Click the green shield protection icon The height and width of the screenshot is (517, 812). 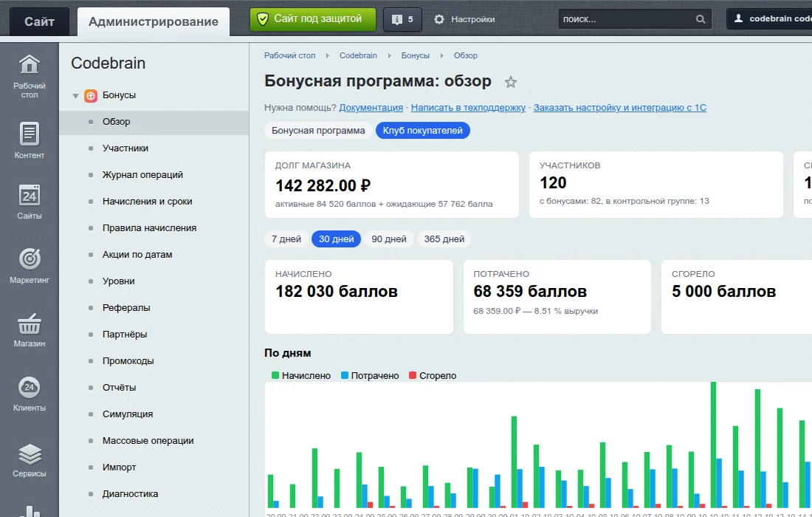[x=263, y=19]
